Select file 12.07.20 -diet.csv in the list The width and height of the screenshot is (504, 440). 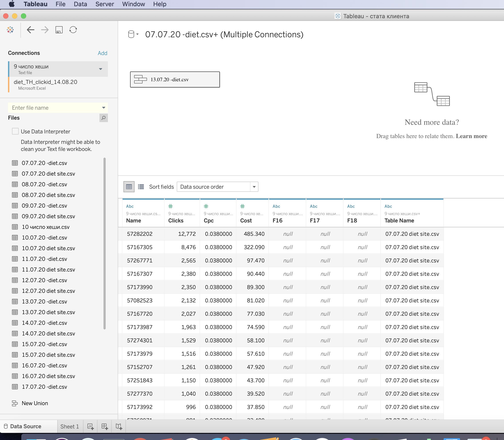coord(44,280)
